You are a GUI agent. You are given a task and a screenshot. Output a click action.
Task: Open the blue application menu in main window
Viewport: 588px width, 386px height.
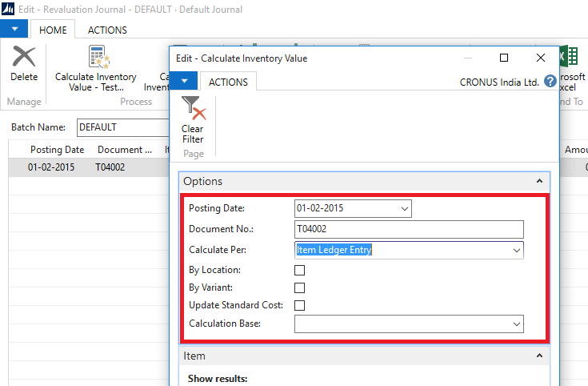click(x=14, y=30)
